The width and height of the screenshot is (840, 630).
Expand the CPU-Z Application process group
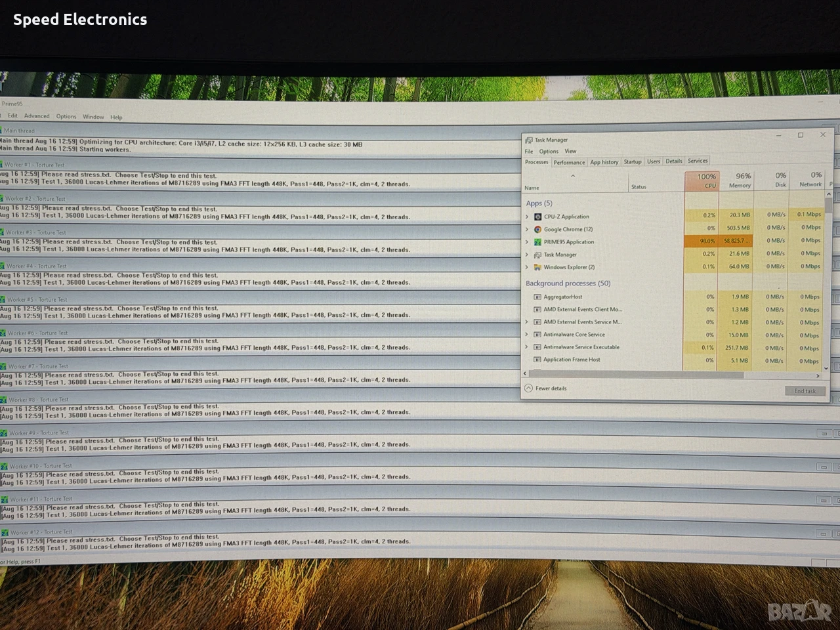[x=527, y=217]
